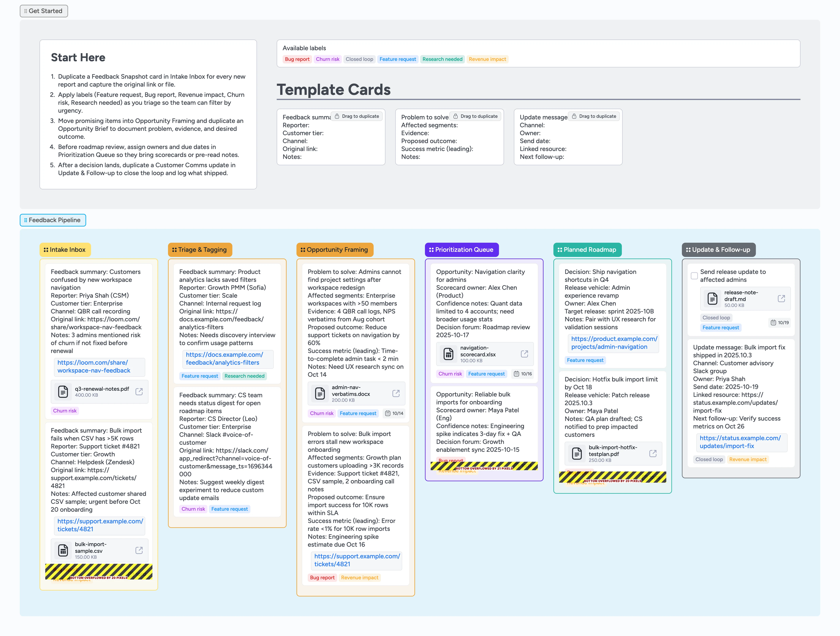Viewport: 840px width, 636px height.
Task: Open q3-renewal-notes.pdf external link icon
Action: (139, 392)
